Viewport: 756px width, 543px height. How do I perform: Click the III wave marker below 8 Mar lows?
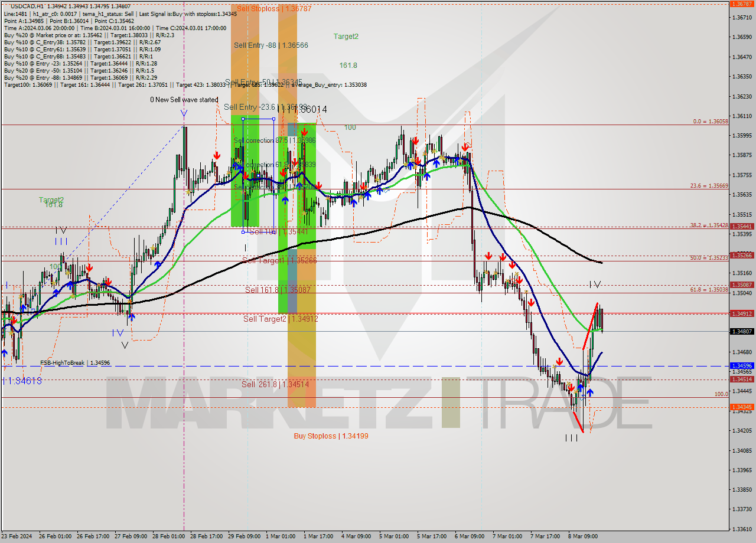pos(572,437)
